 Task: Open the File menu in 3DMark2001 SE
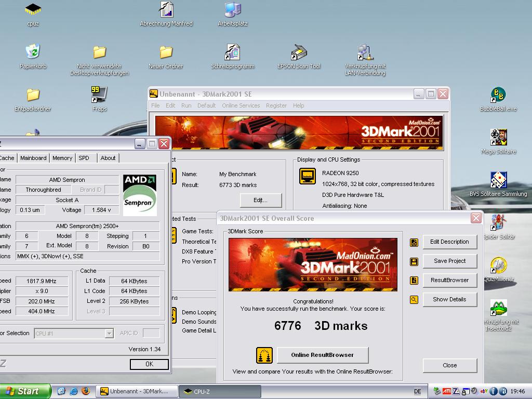[x=155, y=105]
